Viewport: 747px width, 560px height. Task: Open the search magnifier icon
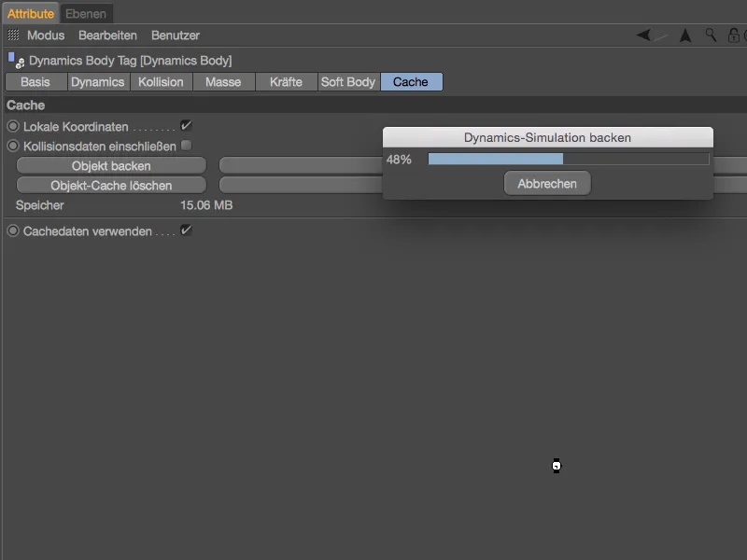click(711, 35)
